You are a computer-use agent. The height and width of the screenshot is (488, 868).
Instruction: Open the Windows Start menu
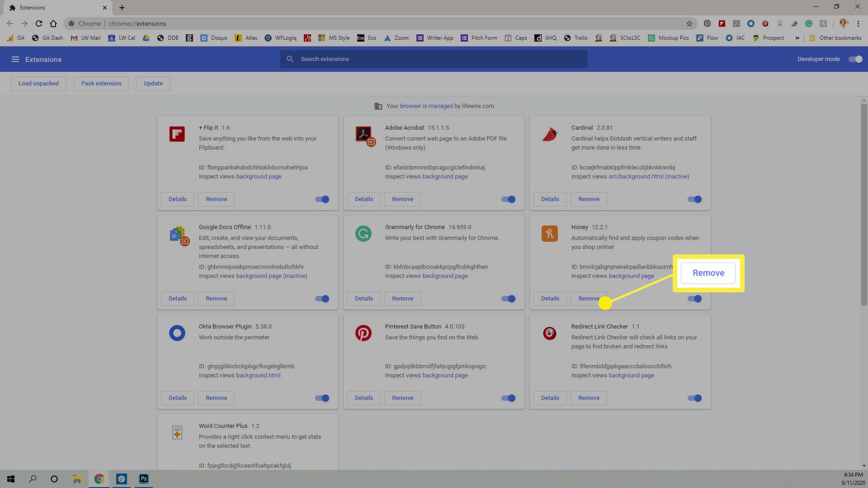click(11, 479)
